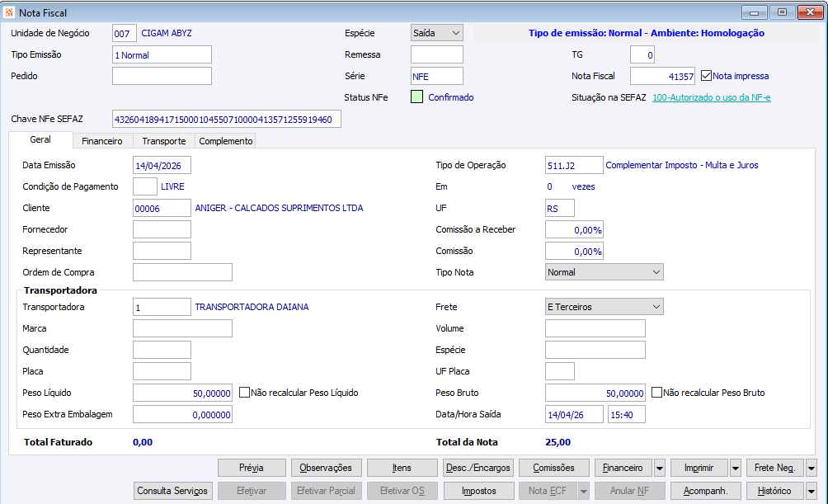Open the Imprimir button dropdown arrow
Screen dimensions: 828x504
click(736, 468)
